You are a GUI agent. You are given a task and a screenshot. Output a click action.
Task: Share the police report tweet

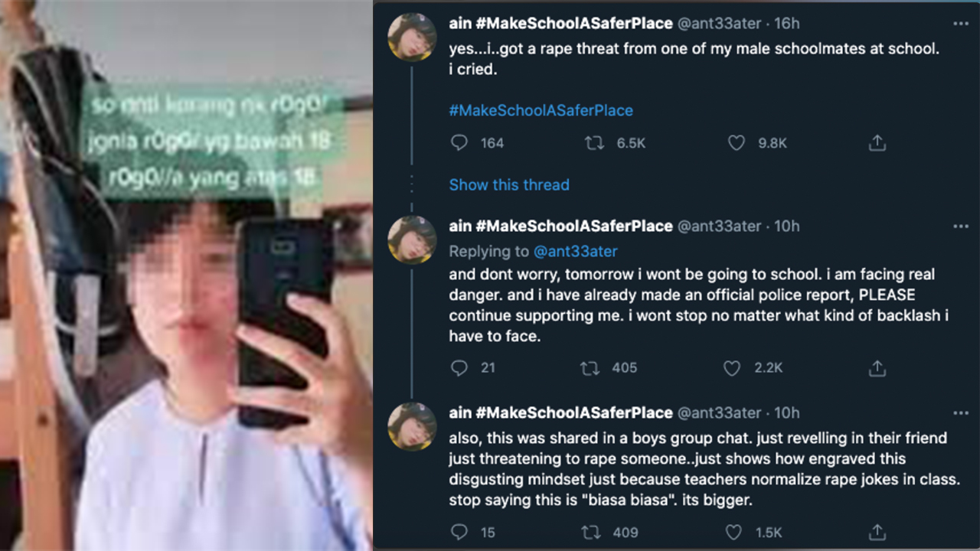click(x=877, y=368)
